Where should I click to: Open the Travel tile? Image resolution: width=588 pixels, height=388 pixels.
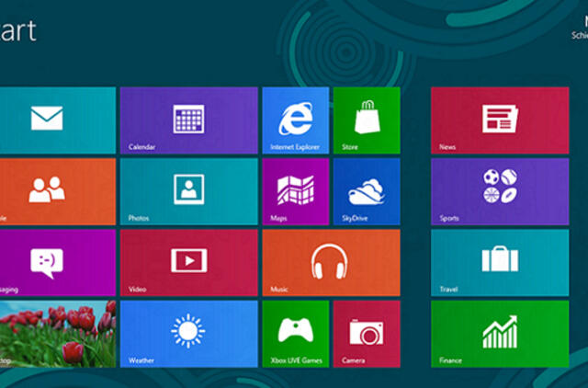pos(500,263)
